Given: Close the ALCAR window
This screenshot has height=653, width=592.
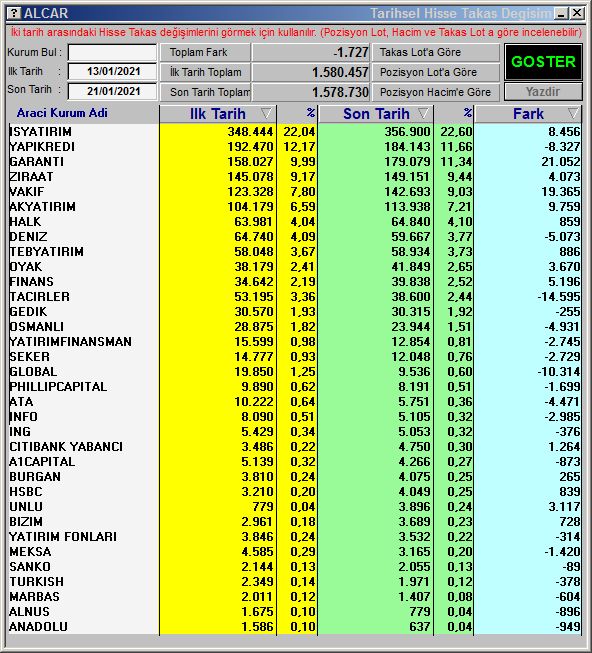Looking at the screenshot, I should coord(577,13).
